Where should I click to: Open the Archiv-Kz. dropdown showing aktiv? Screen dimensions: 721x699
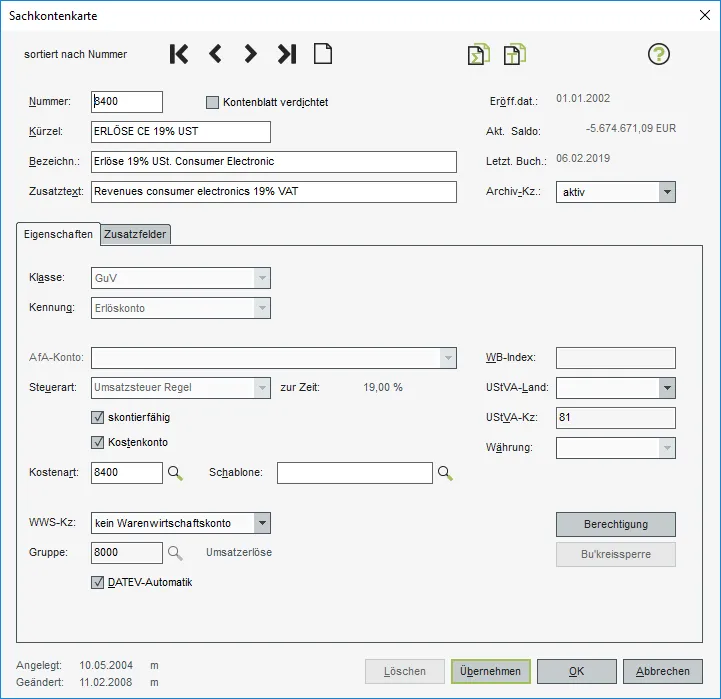[616, 192]
